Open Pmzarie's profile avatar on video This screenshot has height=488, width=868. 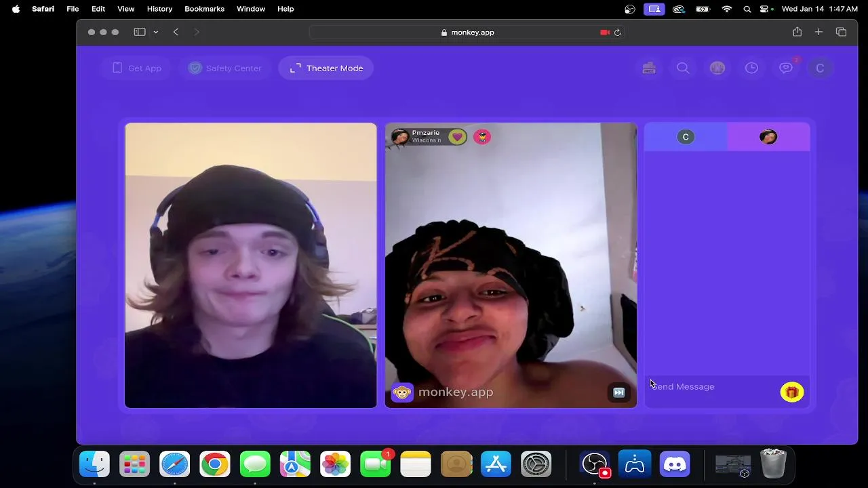[400, 137]
